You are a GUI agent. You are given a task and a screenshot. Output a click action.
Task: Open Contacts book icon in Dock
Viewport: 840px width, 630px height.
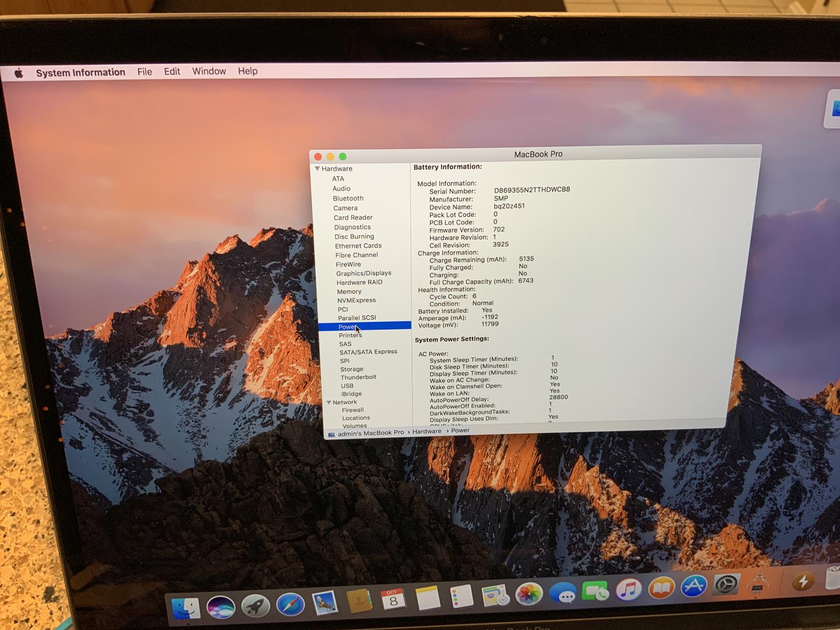[359, 601]
